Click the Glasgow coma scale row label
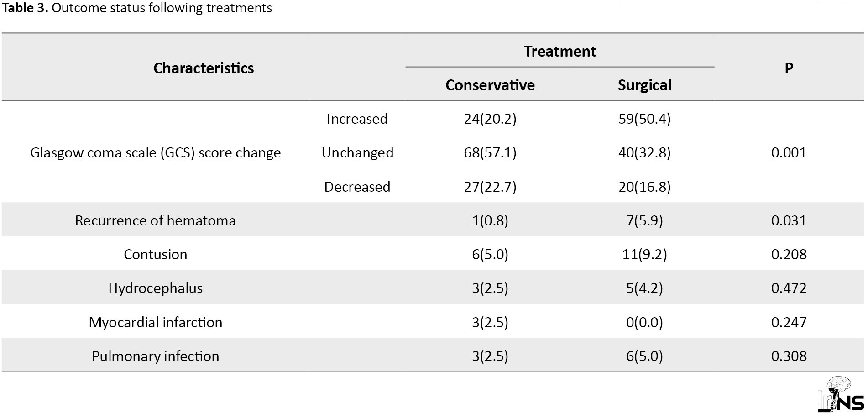This screenshot has height=419, width=868. pyautogui.click(x=156, y=152)
